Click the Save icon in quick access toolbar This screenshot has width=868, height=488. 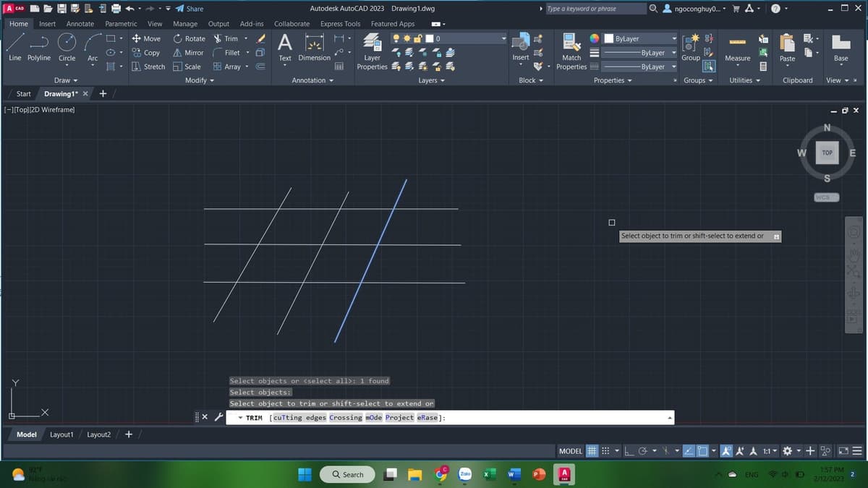point(62,9)
